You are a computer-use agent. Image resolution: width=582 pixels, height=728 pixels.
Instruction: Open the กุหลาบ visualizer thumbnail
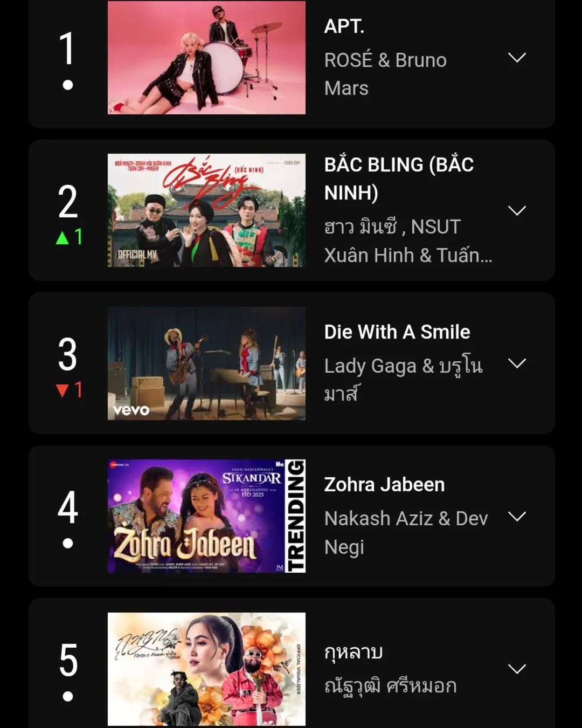(x=206, y=669)
